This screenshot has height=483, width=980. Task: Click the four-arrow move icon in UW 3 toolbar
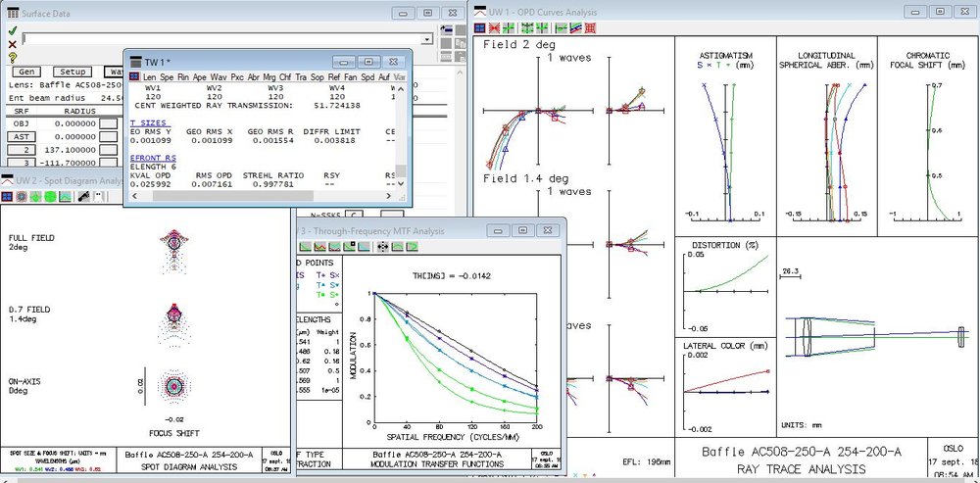383,247
